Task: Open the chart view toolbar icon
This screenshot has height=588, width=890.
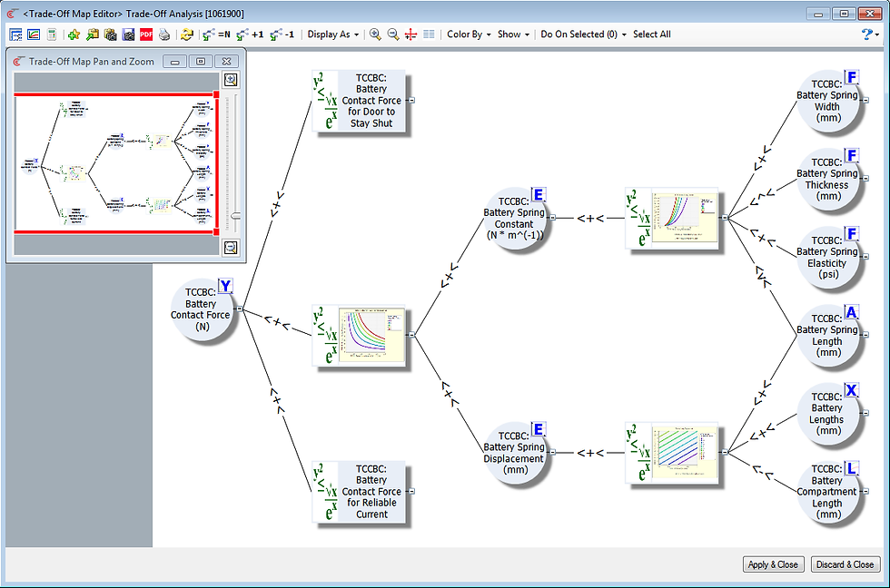Action: pos(34,34)
